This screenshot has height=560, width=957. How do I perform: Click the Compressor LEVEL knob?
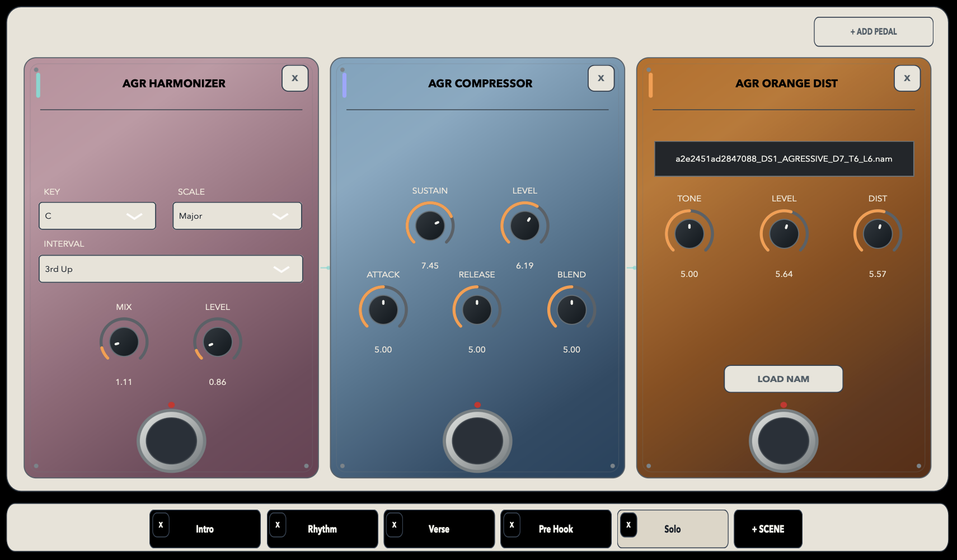tap(525, 225)
